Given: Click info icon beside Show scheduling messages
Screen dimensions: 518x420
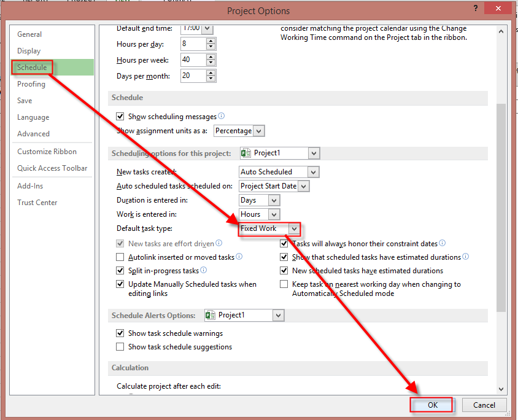Looking at the screenshot, I should pyautogui.click(x=222, y=116).
